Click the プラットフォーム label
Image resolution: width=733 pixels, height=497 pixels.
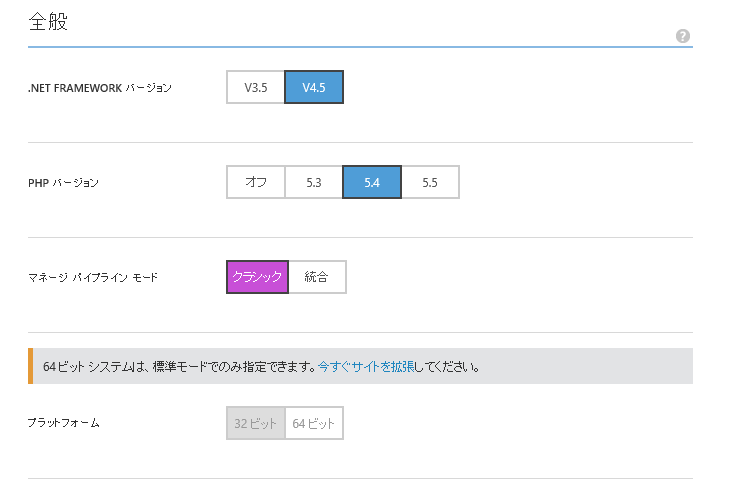(64, 423)
